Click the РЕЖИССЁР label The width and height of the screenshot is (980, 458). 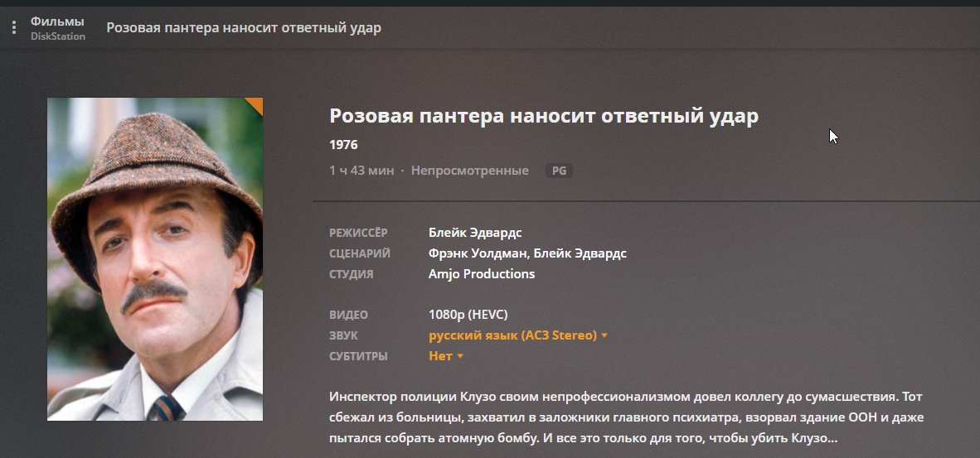(x=359, y=233)
